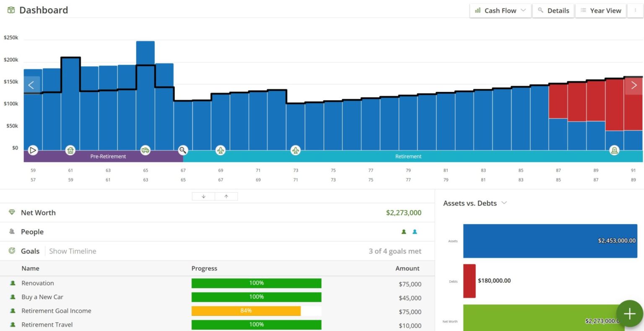
Task: Select the car goal marker on timeline
Action: [145, 150]
